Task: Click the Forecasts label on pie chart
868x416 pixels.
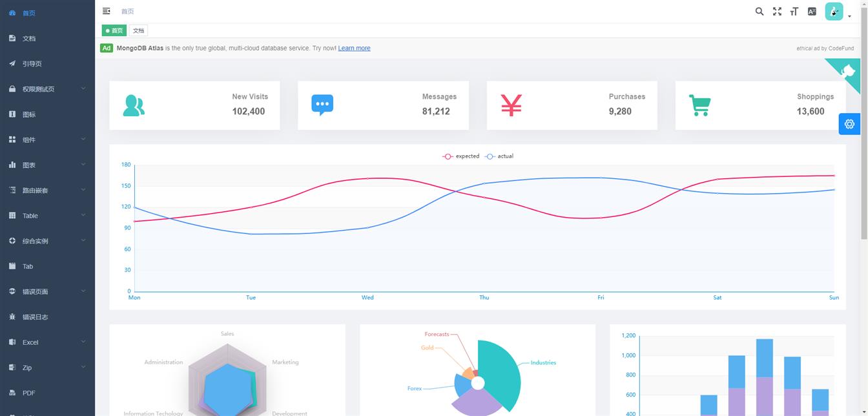Action: click(437, 335)
